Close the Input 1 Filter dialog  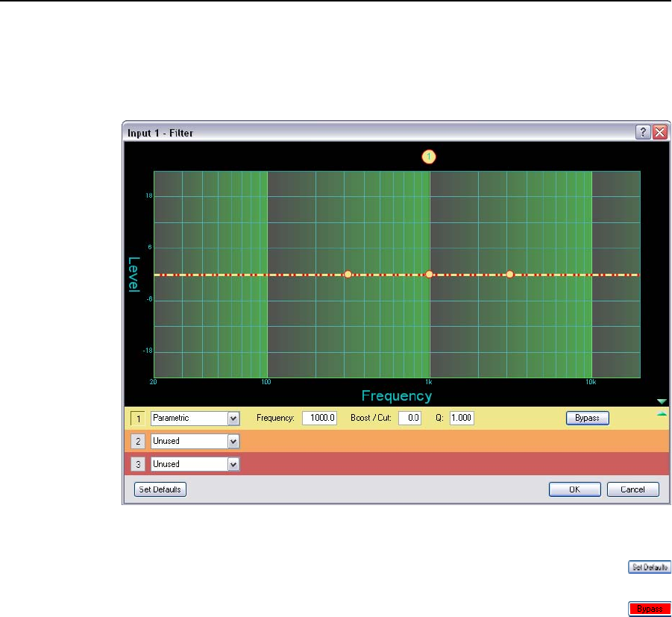click(x=659, y=132)
